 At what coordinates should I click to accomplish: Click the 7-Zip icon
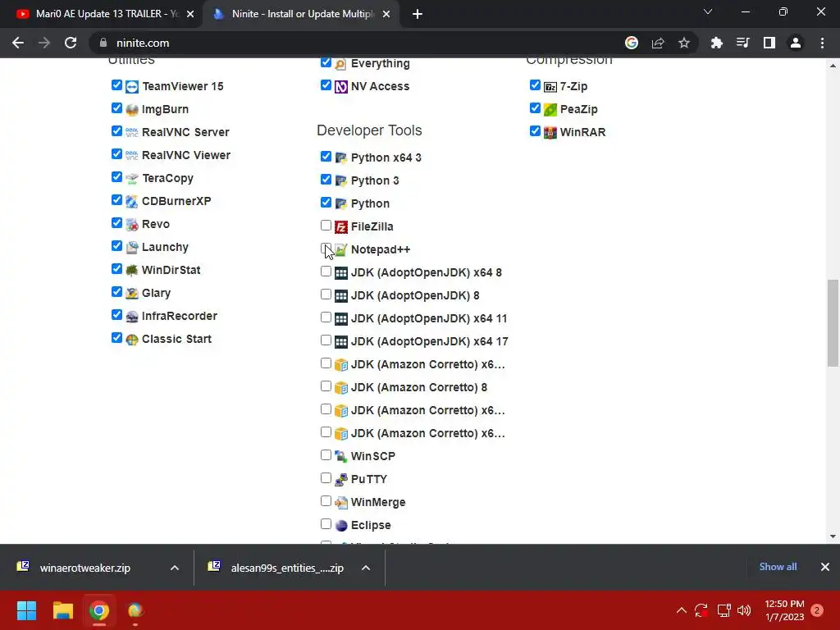tap(550, 86)
